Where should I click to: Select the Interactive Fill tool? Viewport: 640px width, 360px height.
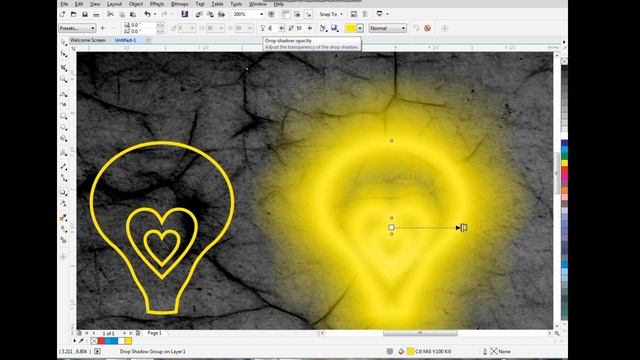click(x=64, y=229)
